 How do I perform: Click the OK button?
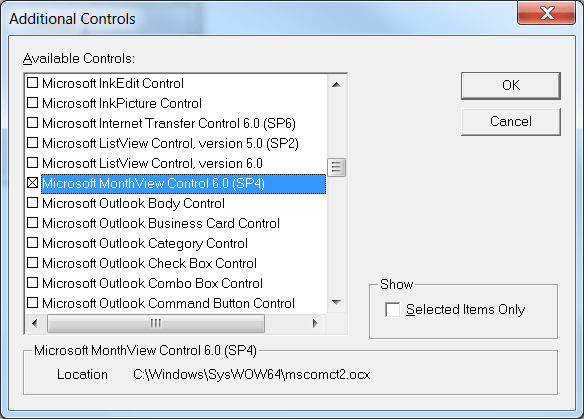(511, 86)
